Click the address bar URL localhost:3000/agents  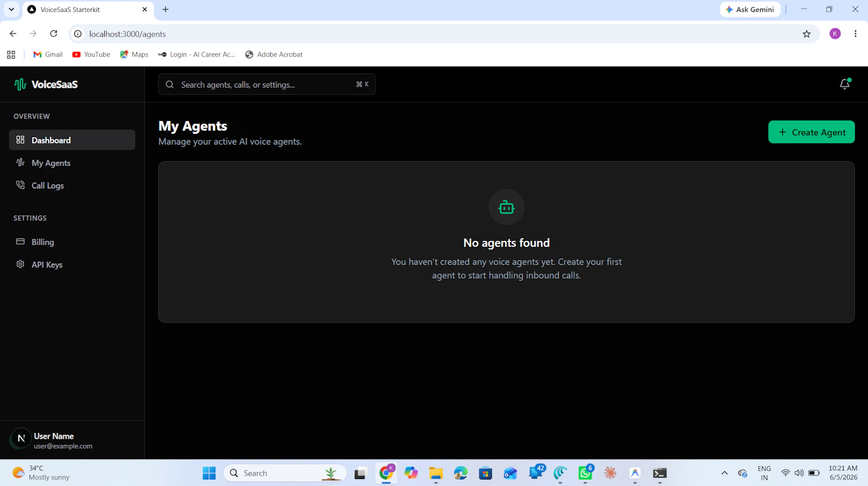(127, 34)
